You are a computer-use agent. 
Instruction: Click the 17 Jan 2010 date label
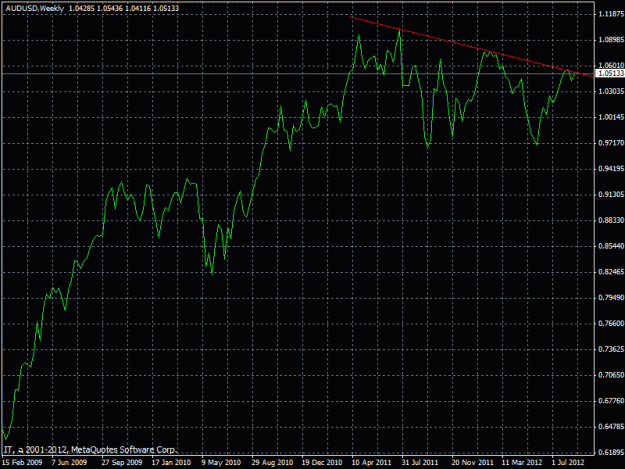coord(171,462)
